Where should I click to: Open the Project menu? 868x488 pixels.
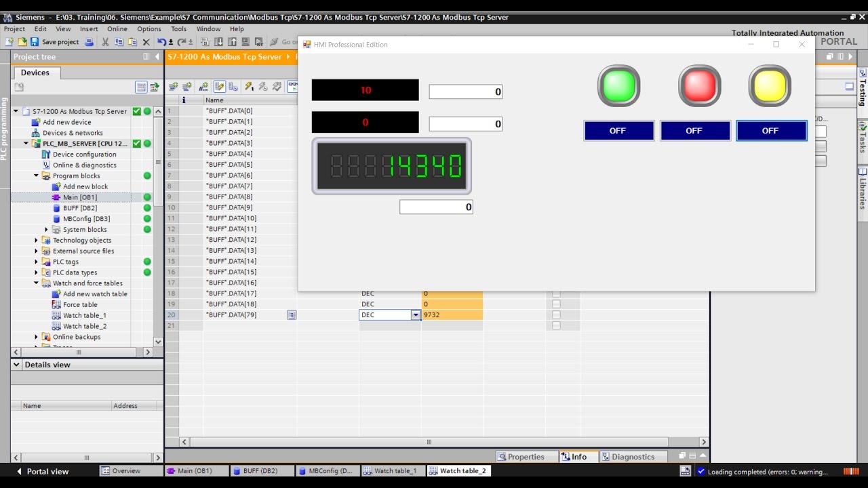pyautogui.click(x=14, y=29)
